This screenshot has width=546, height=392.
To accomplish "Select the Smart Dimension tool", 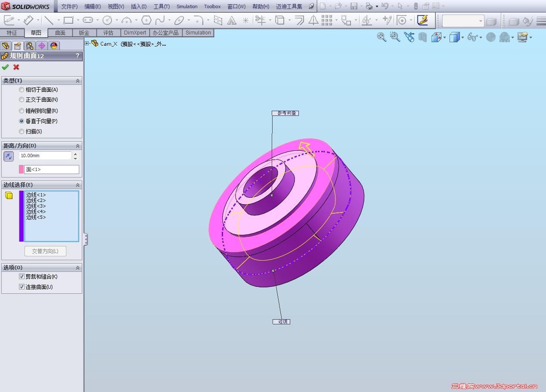I will click(28, 20).
